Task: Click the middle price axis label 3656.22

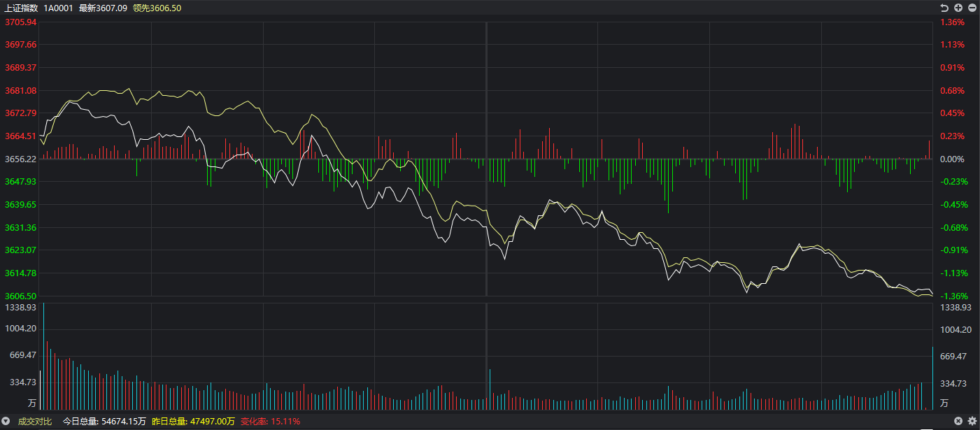Action: click(21, 159)
